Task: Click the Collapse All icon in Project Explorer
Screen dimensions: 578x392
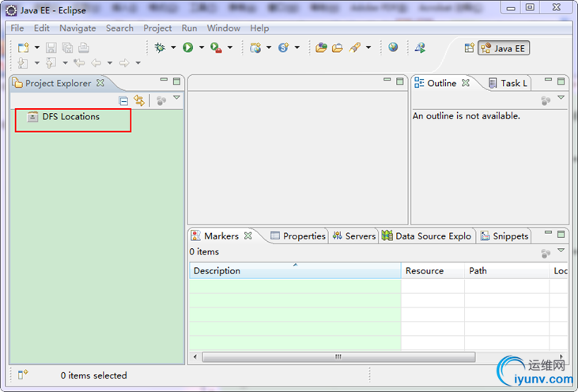Action: pos(123,100)
